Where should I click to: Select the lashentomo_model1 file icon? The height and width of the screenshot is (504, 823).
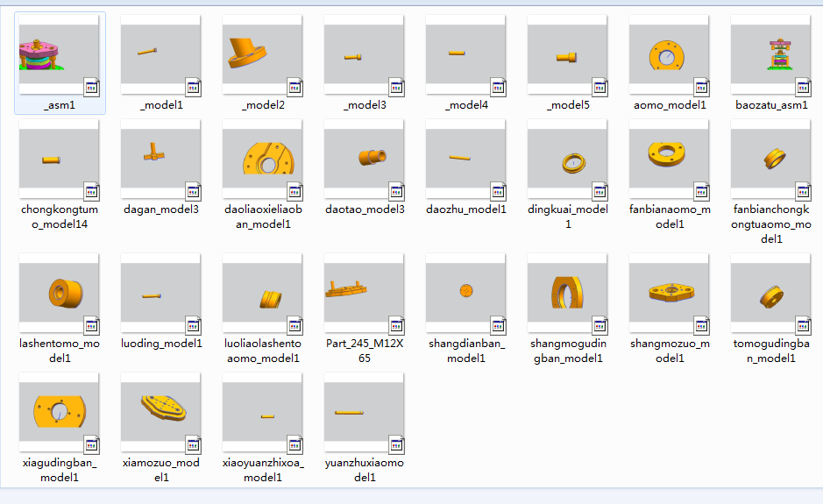(x=60, y=294)
